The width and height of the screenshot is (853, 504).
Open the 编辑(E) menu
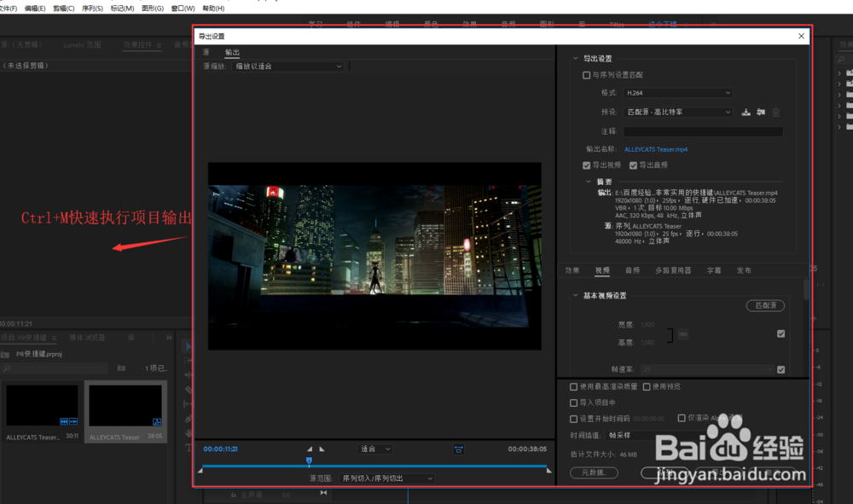pyautogui.click(x=35, y=9)
